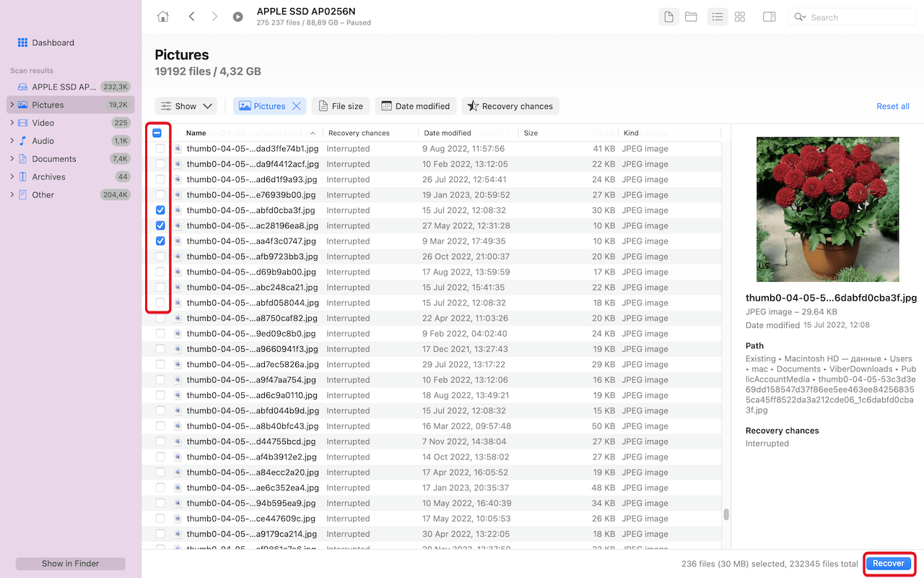Navigate back with the left arrow
Screen dimensions: 924x578
(x=191, y=17)
